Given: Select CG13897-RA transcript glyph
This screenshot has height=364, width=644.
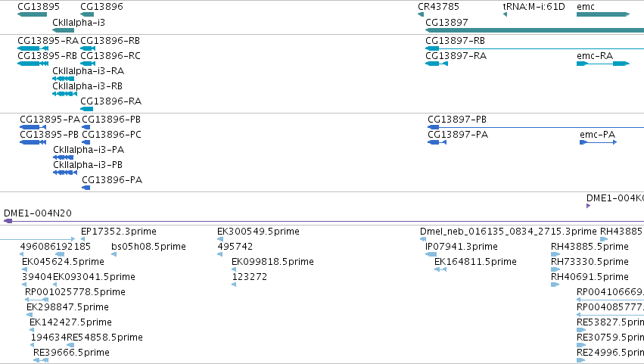Looking at the screenshot, I should (x=437, y=64).
